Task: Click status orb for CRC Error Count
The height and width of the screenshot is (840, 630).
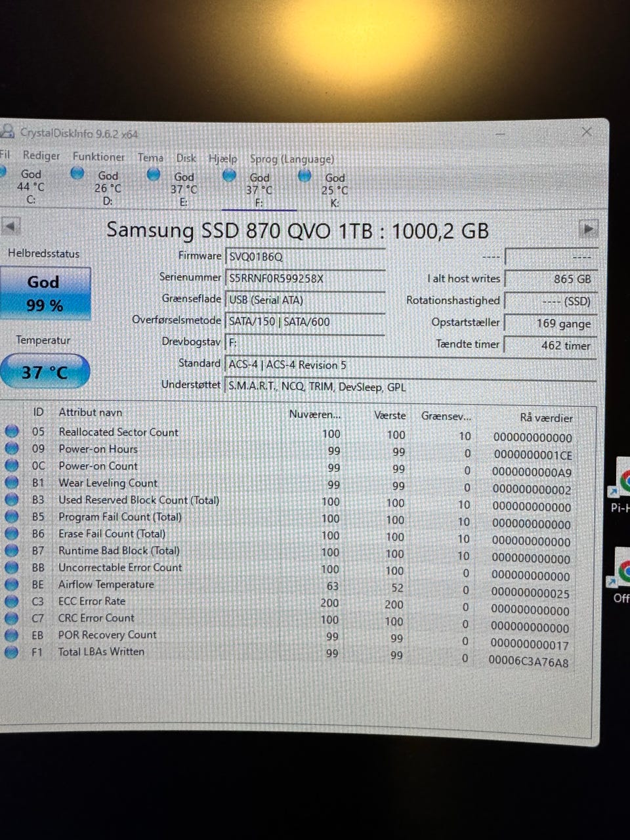Action: coord(12,618)
